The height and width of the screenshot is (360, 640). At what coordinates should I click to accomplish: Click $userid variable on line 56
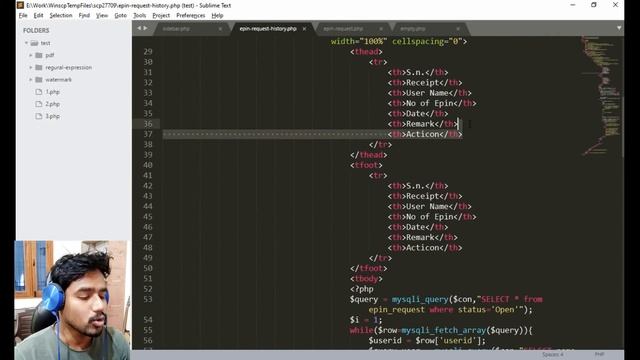point(385,340)
